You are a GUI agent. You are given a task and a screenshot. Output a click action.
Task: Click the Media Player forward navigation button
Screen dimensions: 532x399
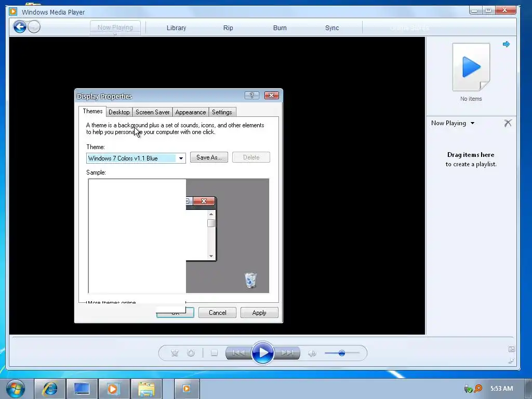(34, 27)
